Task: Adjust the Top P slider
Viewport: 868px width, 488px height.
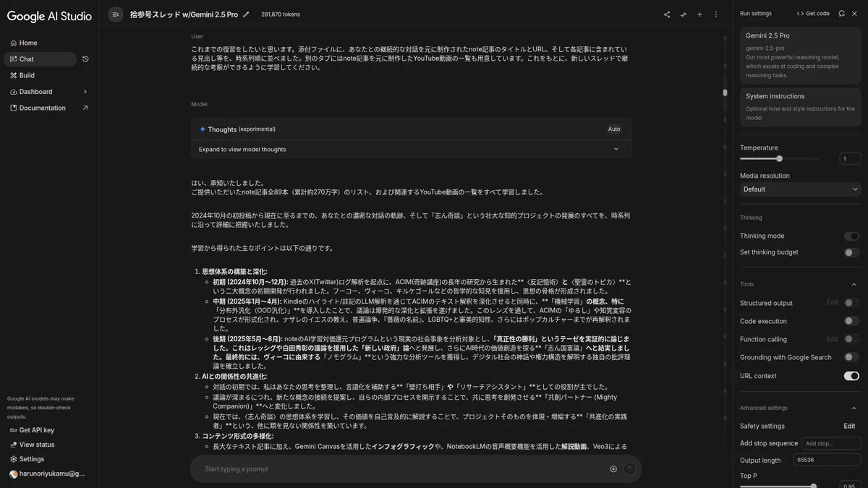Action: pos(780,485)
